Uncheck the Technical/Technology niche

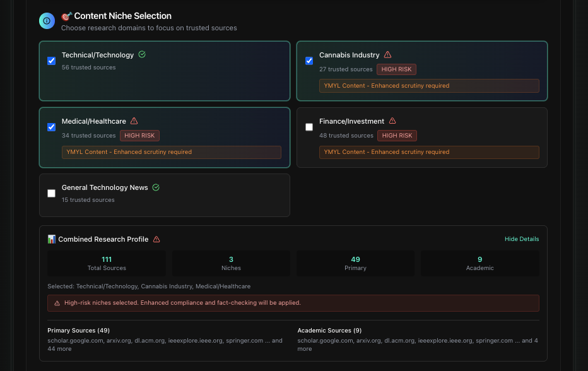point(51,61)
